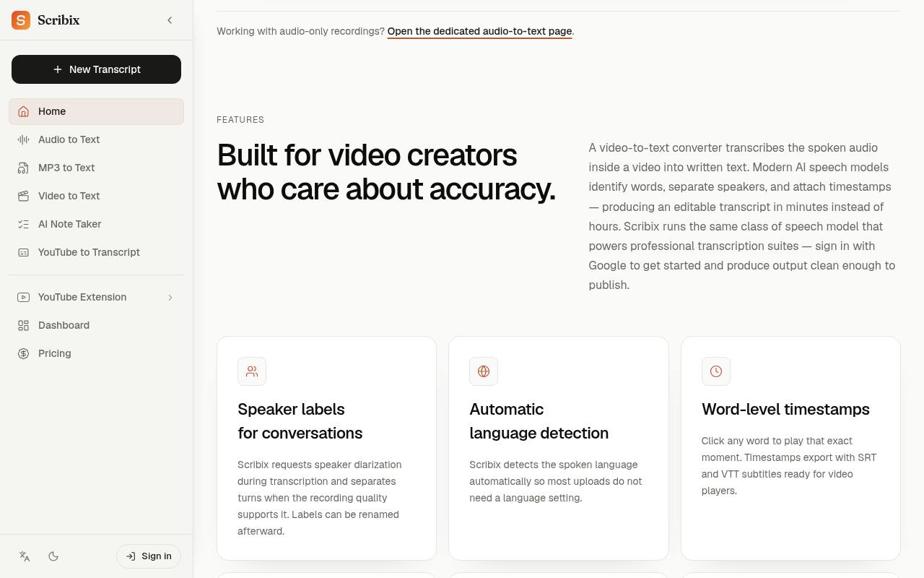
Task: Click the orange Scribix logo icon
Action: click(x=21, y=20)
